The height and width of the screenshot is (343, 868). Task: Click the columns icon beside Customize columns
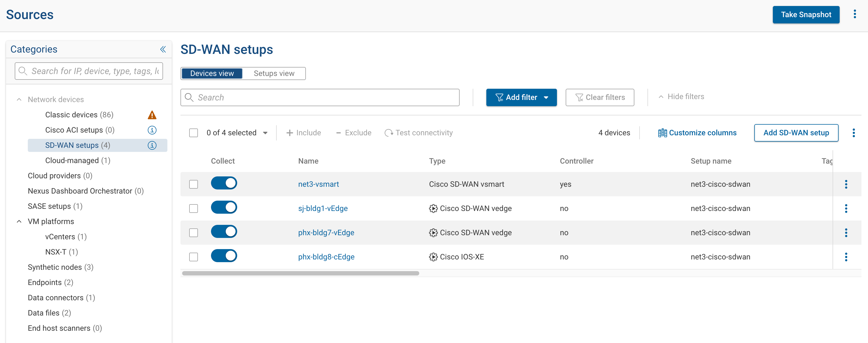662,133
